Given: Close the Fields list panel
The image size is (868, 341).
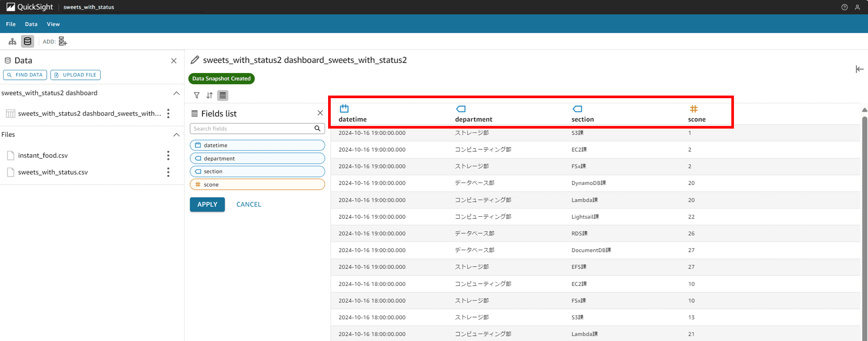Looking at the screenshot, I should coord(320,113).
